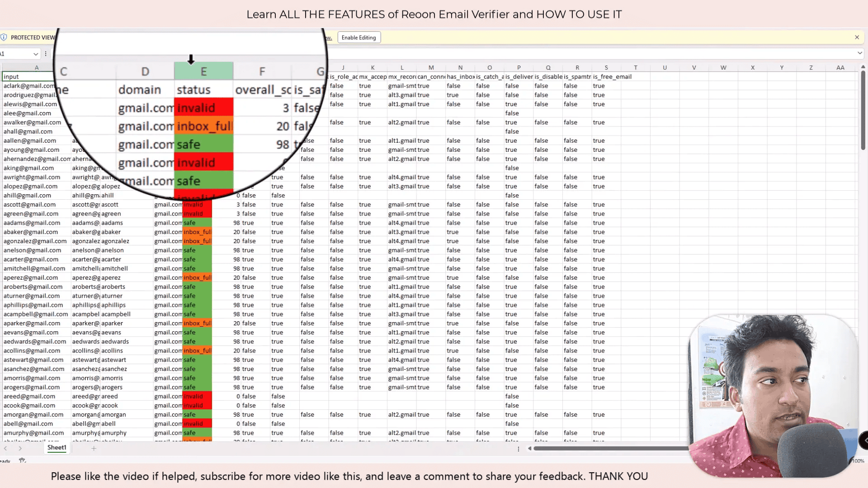Select the 'asanchez' username cell
This screenshot has width=868, height=488.
tap(127, 369)
